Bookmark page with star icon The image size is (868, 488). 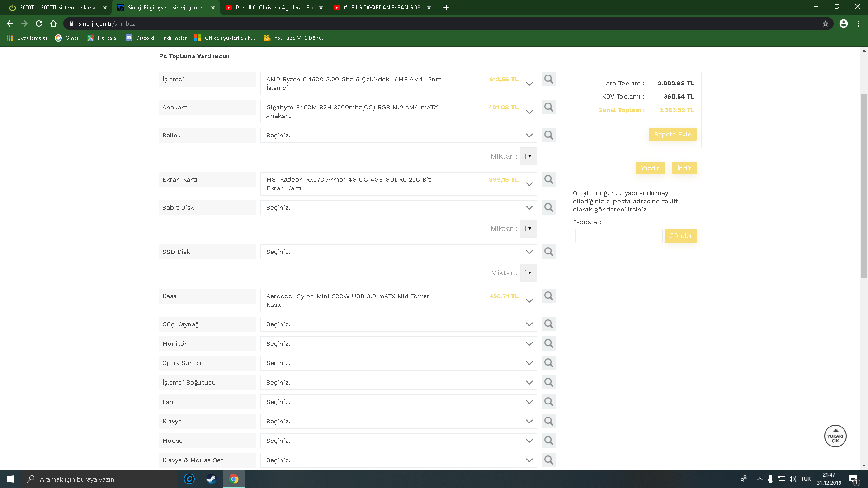pos(825,23)
